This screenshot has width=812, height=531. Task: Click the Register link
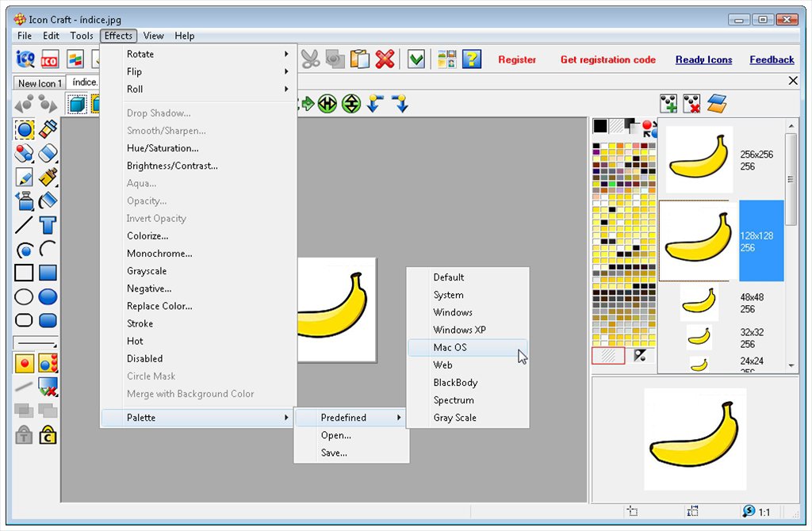point(518,59)
